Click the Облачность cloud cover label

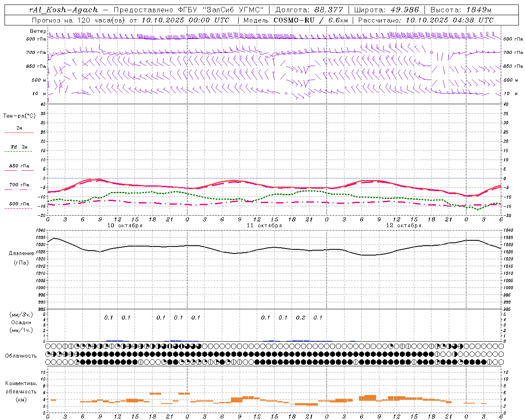(21, 356)
